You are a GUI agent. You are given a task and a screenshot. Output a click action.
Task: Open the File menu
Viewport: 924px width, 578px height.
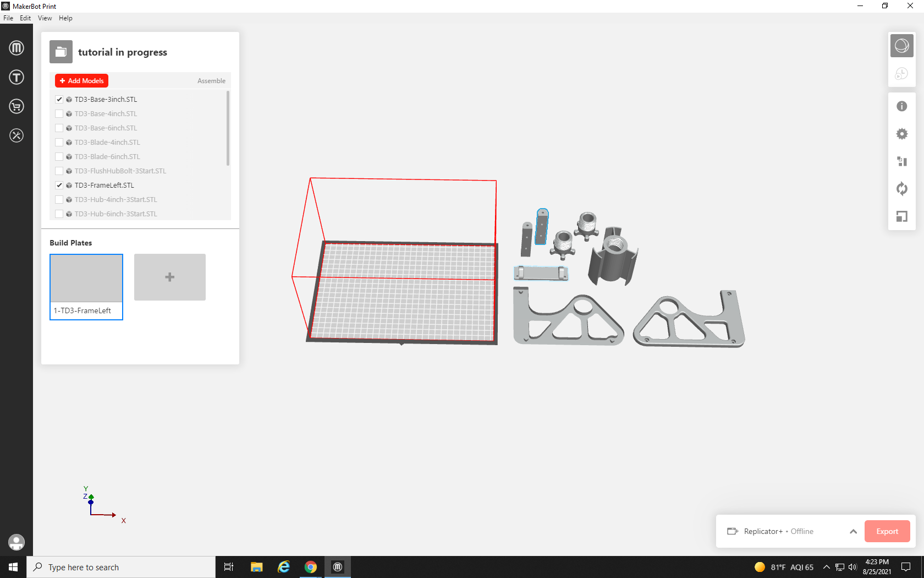click(x=8, y=18)
